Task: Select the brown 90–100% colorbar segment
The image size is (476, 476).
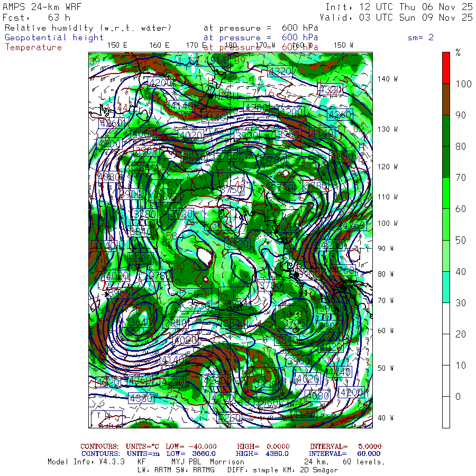Action: coord(446,99)
